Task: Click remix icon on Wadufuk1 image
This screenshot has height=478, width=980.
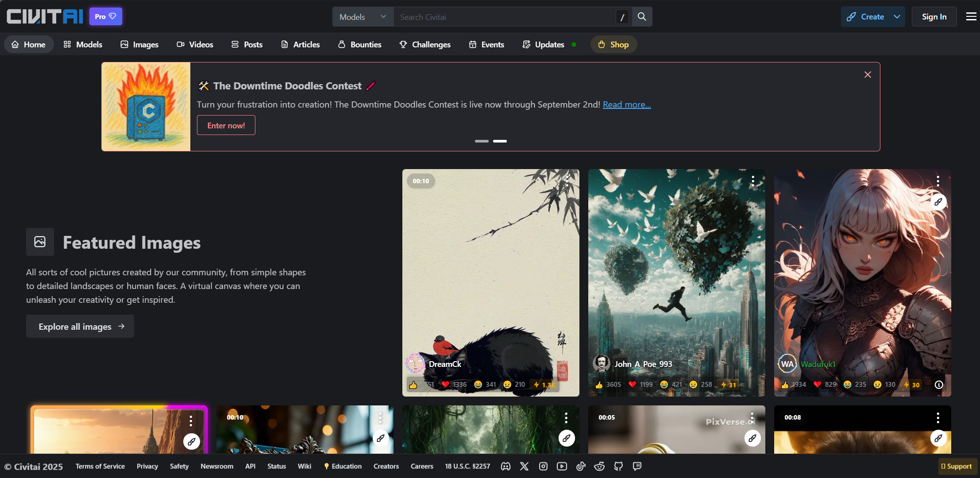Action: click(x=938, y=202)
